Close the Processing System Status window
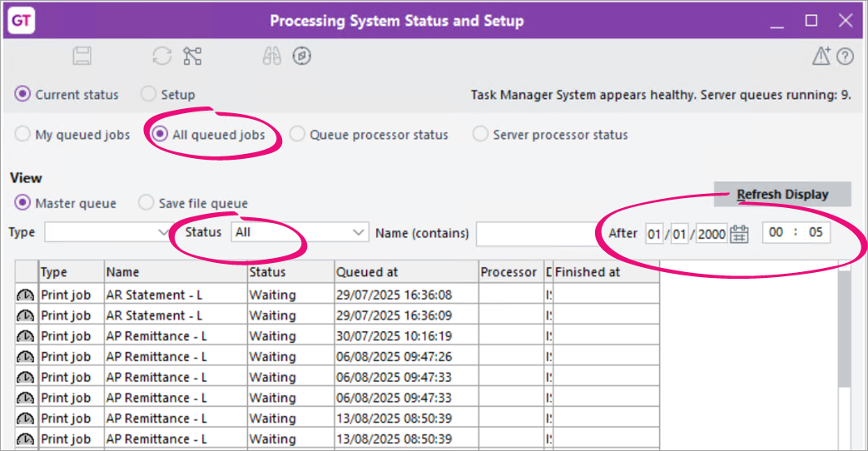The width and height of the screenshot is (868, 451). pos(846,21)
